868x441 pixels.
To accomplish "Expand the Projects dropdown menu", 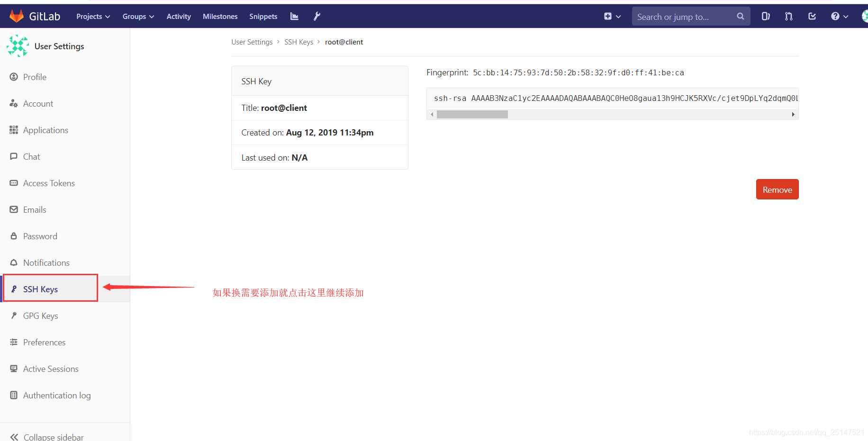I will click(93, 17).
